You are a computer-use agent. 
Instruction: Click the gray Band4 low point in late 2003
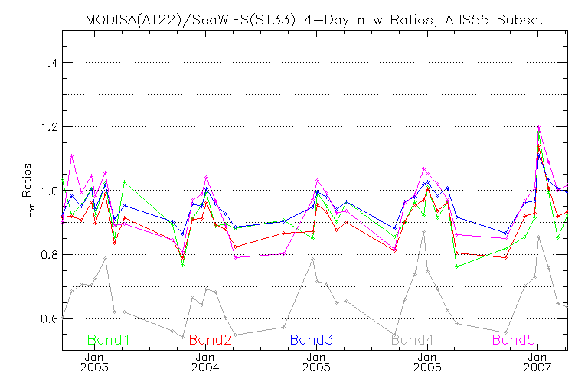183,337
